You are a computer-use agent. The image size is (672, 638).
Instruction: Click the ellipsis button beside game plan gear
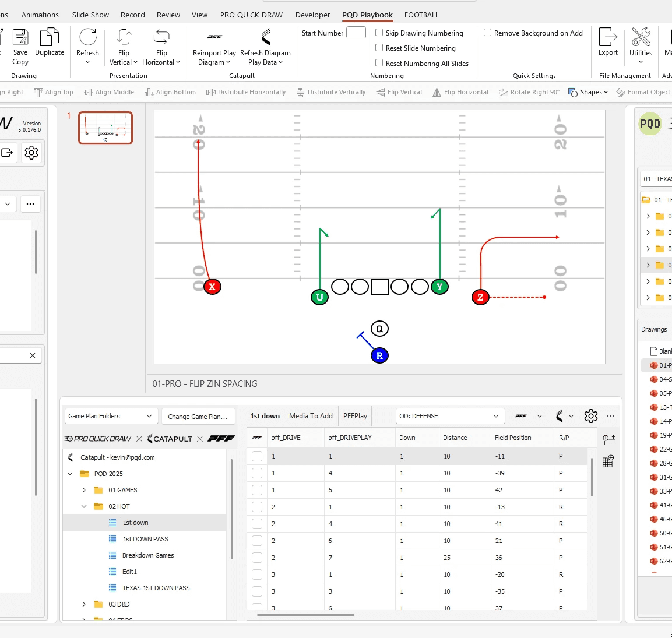611,416
